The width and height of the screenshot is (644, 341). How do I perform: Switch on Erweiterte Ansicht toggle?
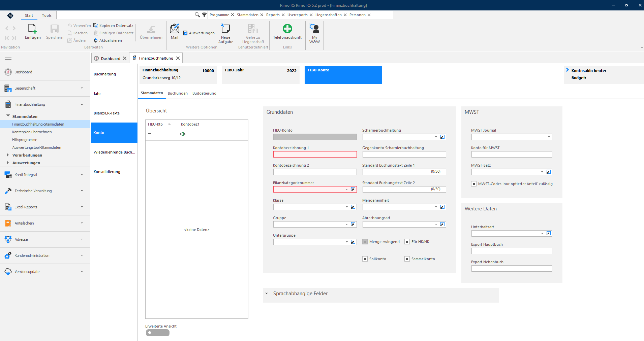tap(158, 333)
